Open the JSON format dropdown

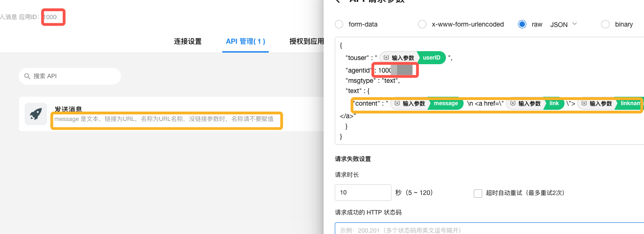(564, 24)
